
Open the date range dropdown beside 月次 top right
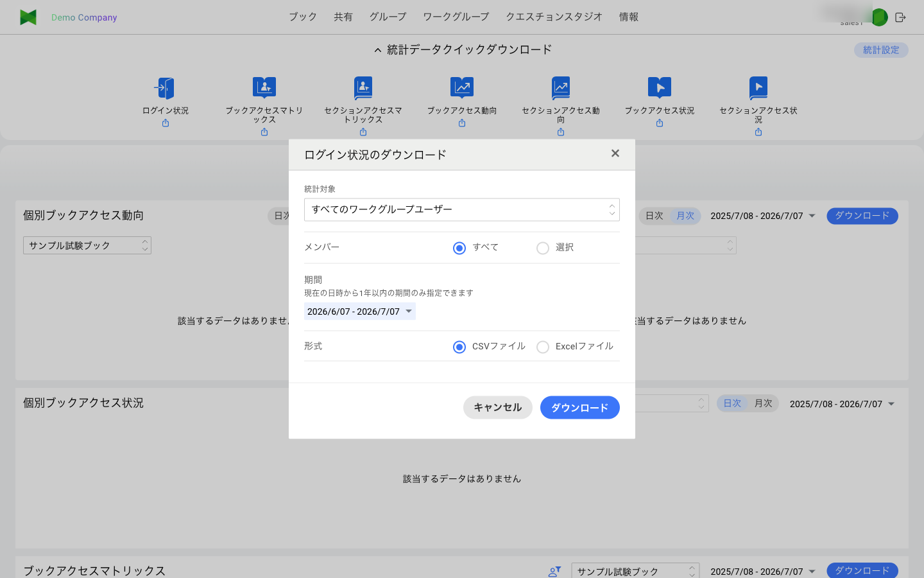[x=762, y=216]
